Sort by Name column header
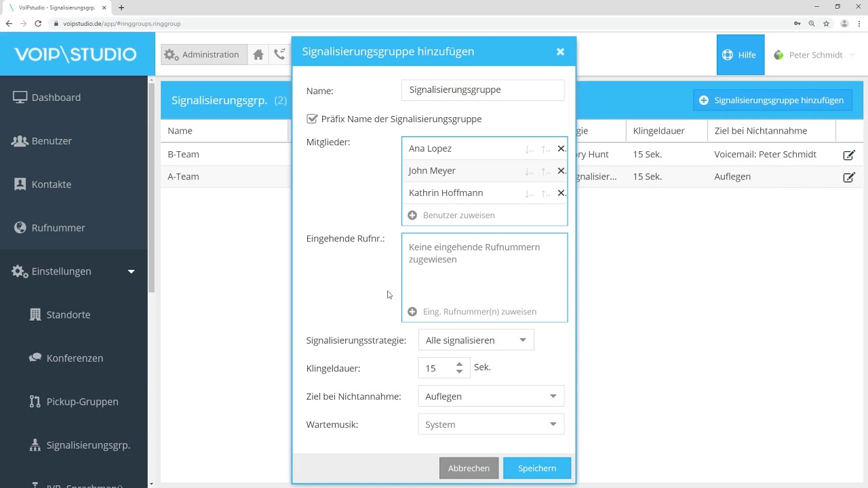868x488 pixels. 224,131
